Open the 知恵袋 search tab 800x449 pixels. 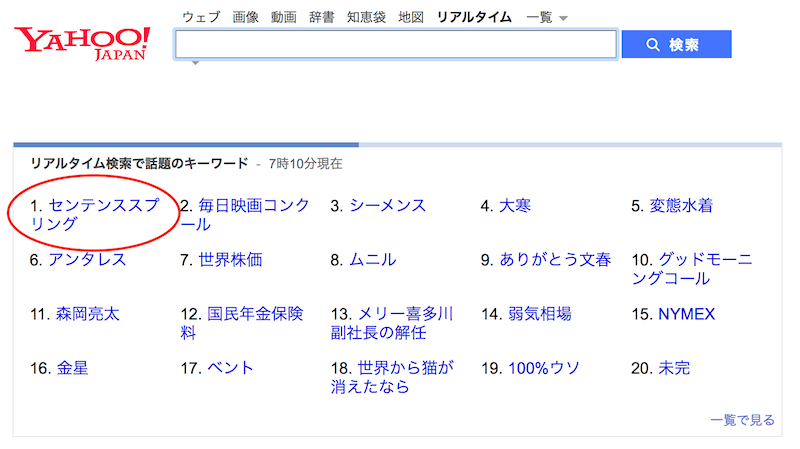click(366, 17)
